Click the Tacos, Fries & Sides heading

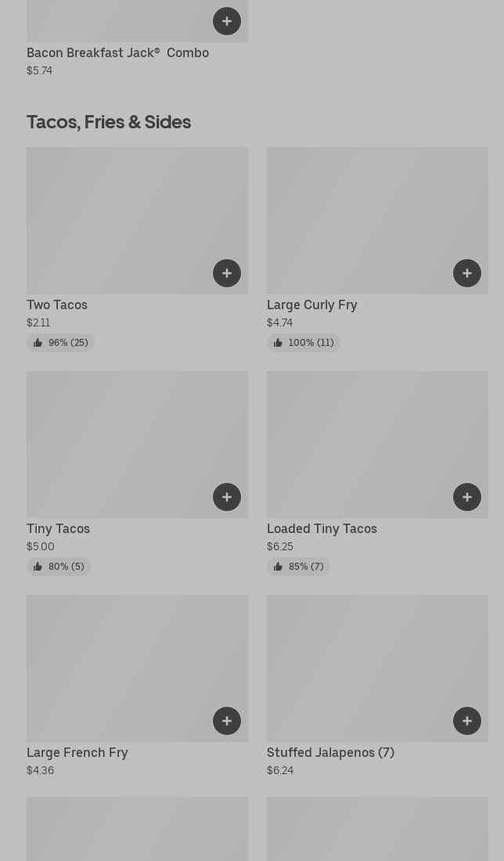109,122
